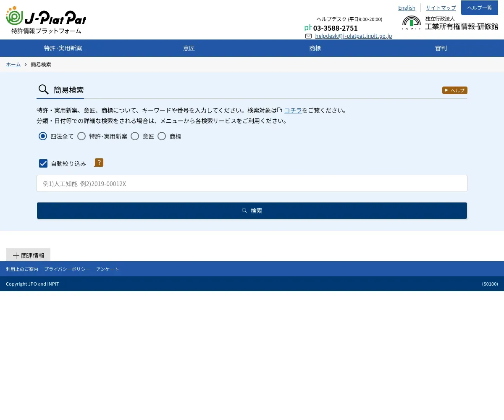Click the helpdesk phone icon
Screen dimensions: 504x420
(308, 28)
